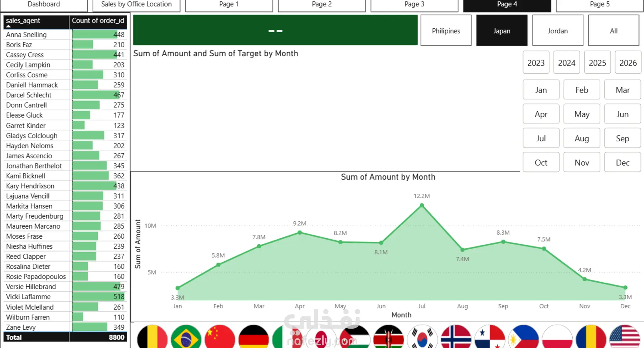Select the Anna Snelling row
Screen dimensions: 644x348
[65, 34]
